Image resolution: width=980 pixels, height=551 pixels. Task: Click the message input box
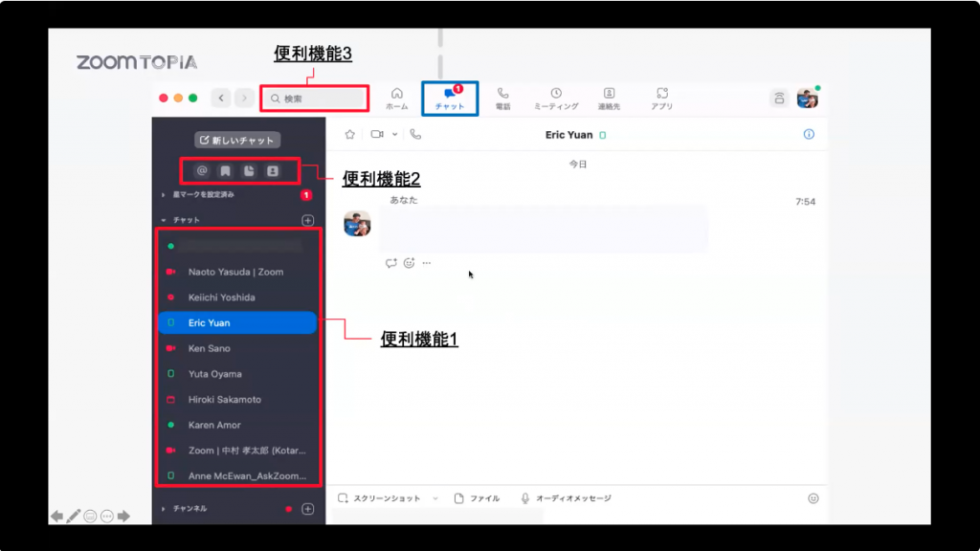[x=576, y=517]
